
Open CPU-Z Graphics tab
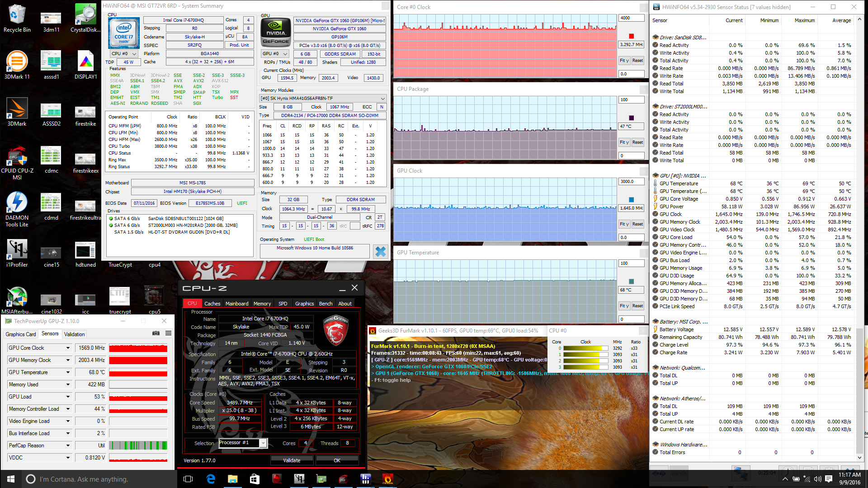(x=304, y=304)
